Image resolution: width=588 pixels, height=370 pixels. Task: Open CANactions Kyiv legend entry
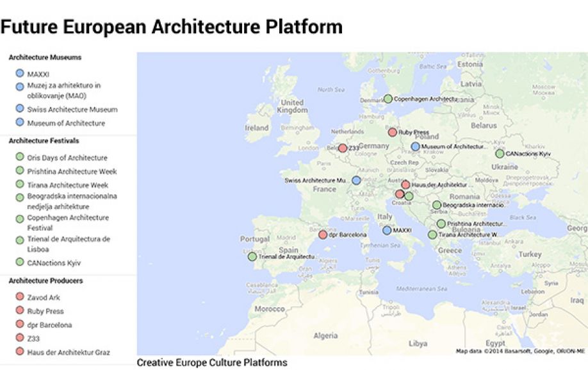[54, 263]
